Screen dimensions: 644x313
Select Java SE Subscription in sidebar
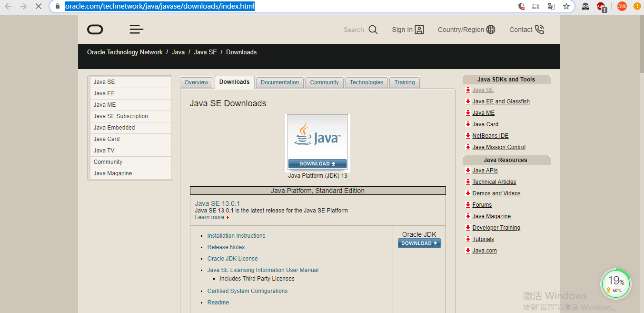pos(130,116)
